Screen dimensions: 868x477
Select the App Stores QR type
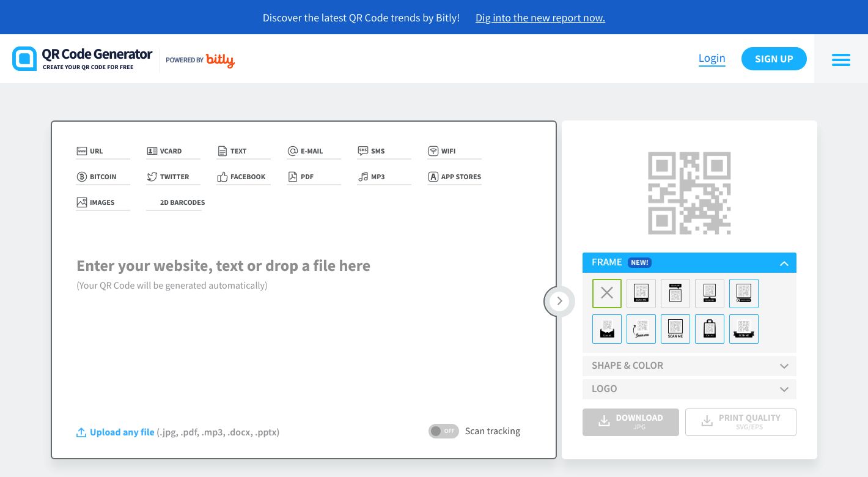click(454, 177)
